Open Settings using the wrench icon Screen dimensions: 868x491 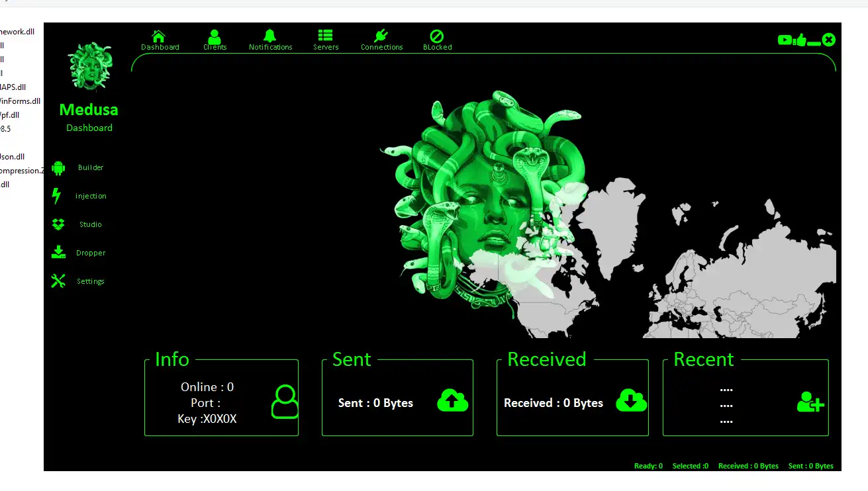pos(58,281)
